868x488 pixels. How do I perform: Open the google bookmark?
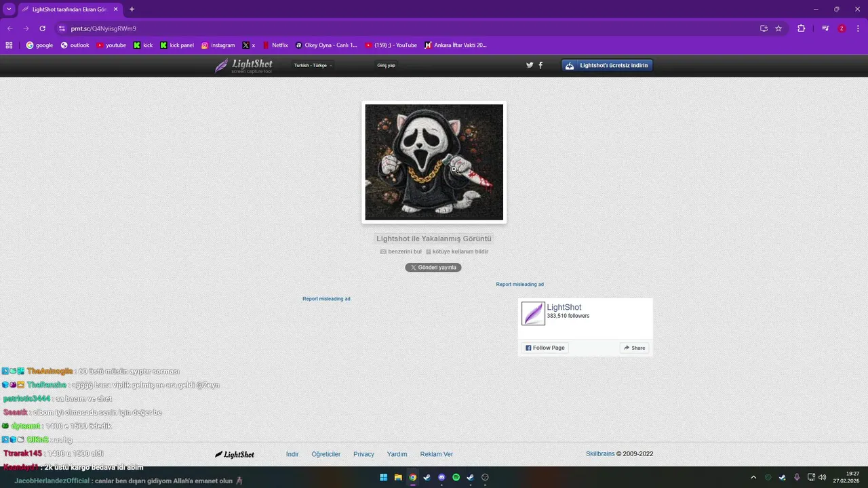click(39, 45)
